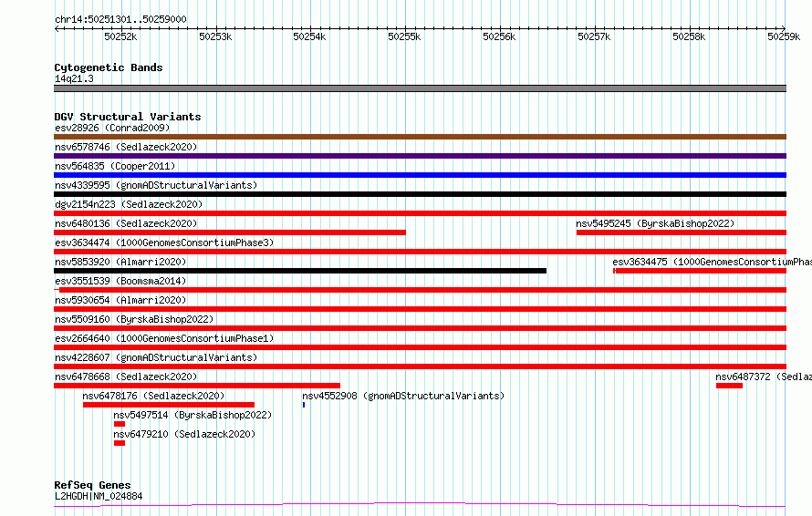
Task: Click the 50258k ruler tick label
Action: (x=689, y=36)
